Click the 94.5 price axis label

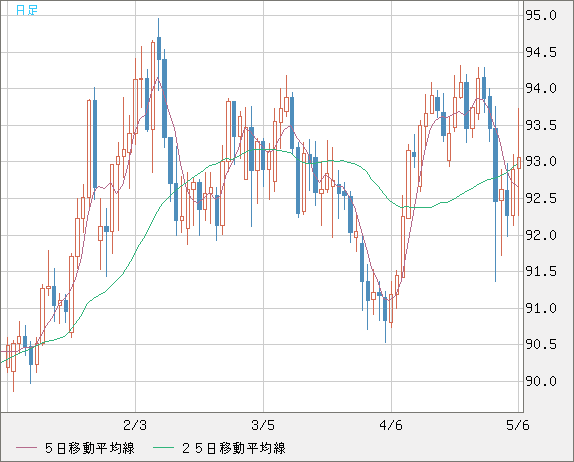point(541,52)
